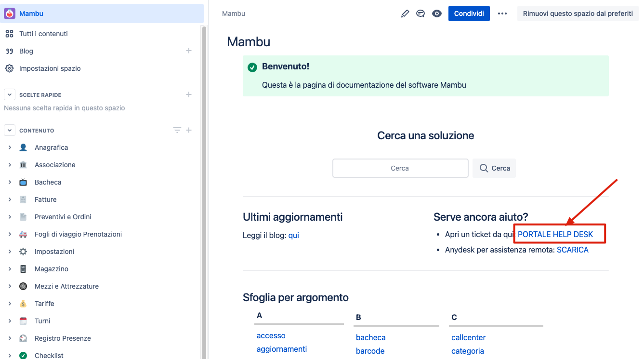The image size is (644, 359).
Task: Collapse the Contenuto section
Action: pos(10,130)
